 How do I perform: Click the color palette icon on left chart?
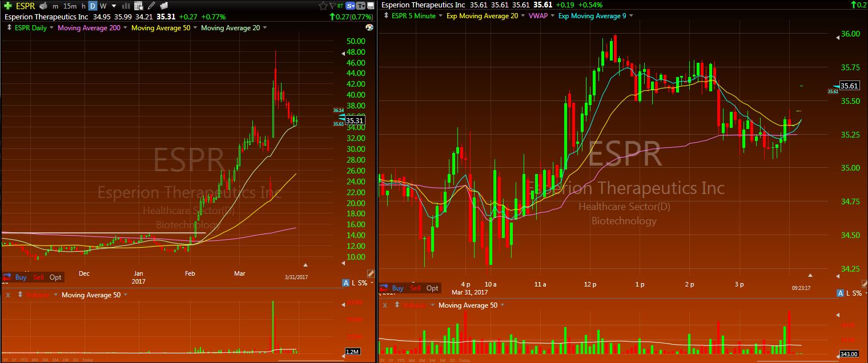369,27
